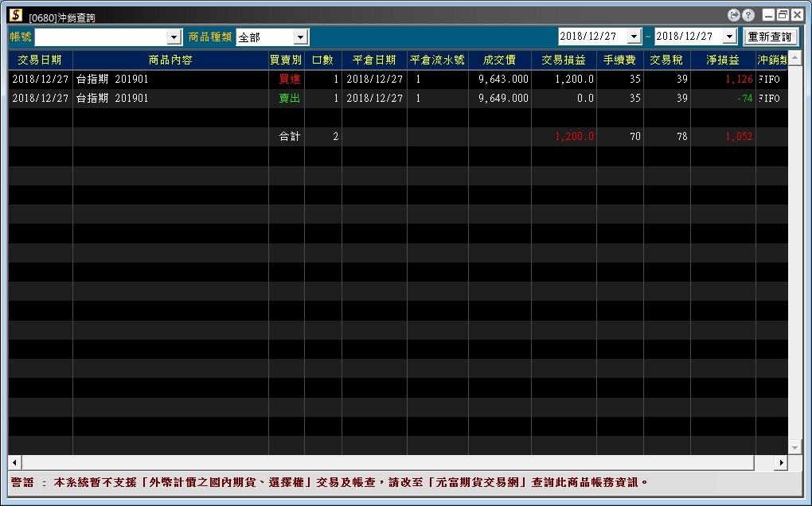The width and height of the screenshot is (812, 506).
Task: Sort by 口數 column header
Action: coord(322,60)
